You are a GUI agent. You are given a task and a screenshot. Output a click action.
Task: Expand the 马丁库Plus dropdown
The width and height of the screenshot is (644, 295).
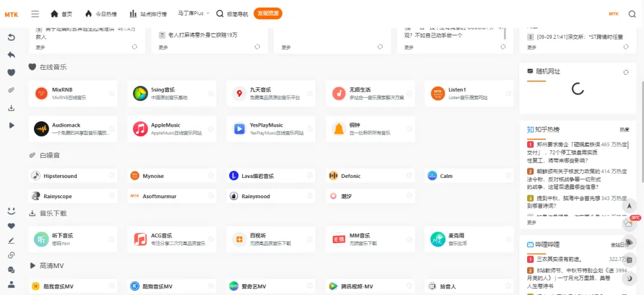pyautogui.click(x=193, y=14)
